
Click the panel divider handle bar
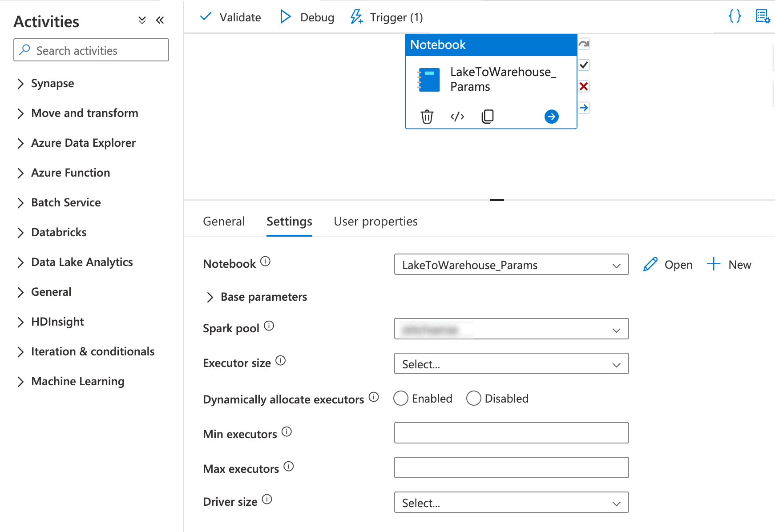[497, 200]
